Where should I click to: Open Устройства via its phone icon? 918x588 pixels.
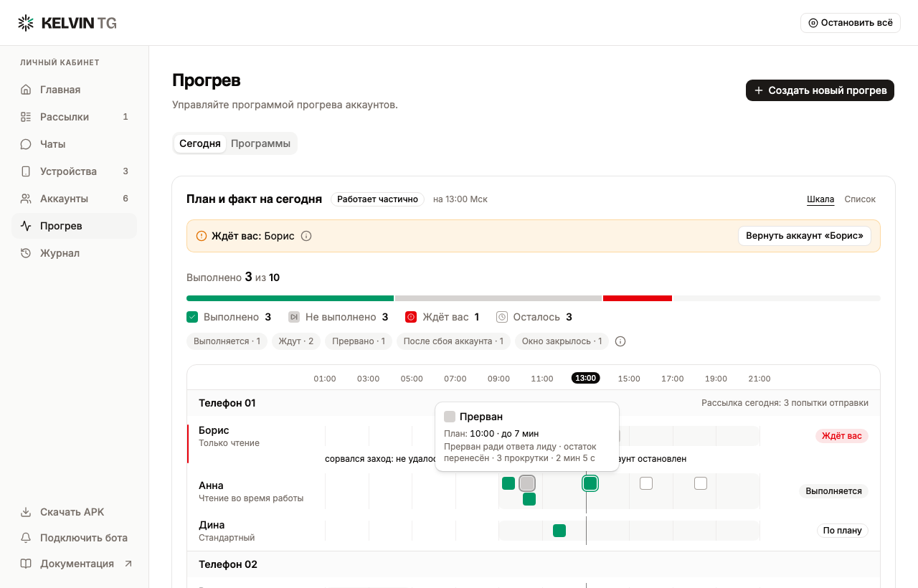click(x=26, y=171)
